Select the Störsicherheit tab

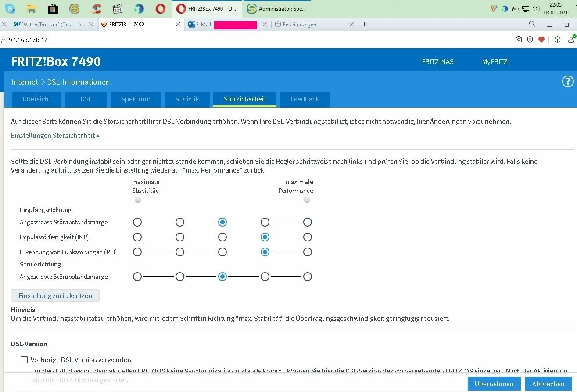[245, 99]
